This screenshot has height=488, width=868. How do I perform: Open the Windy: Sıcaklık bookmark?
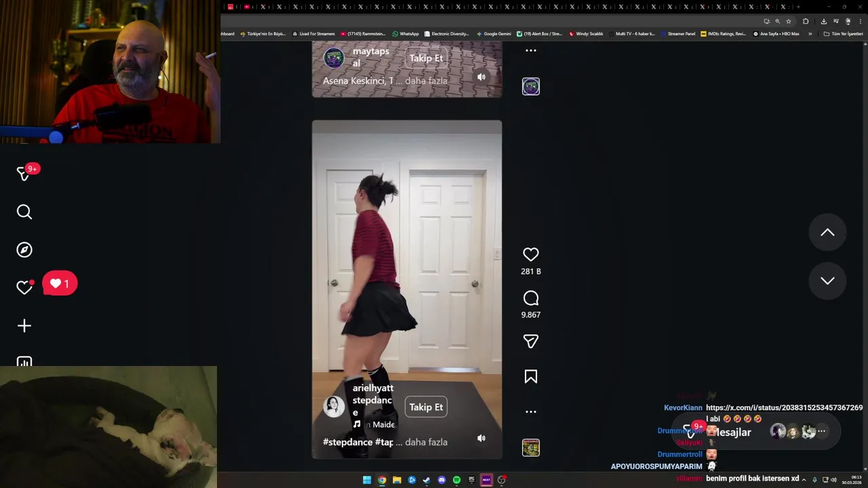tap(587, 34)
